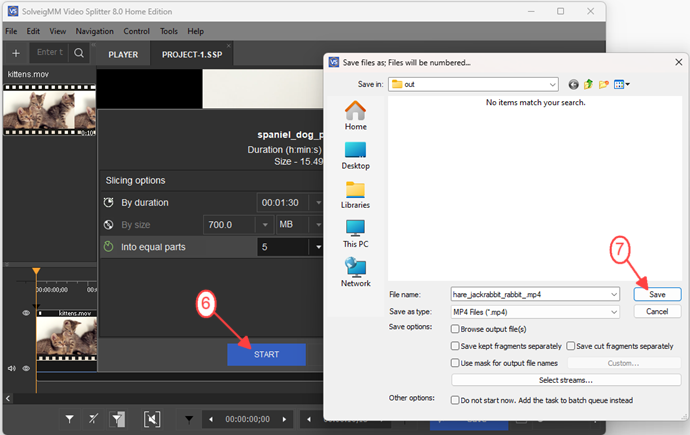Add a media file with plus icon

[16, 53]
